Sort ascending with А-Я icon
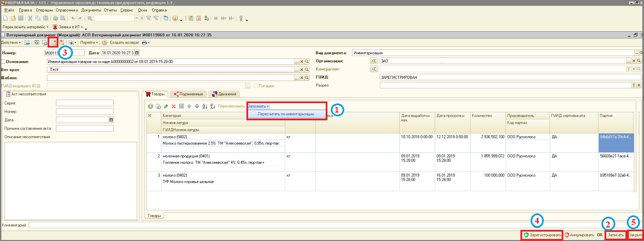 tap(205, 106)
